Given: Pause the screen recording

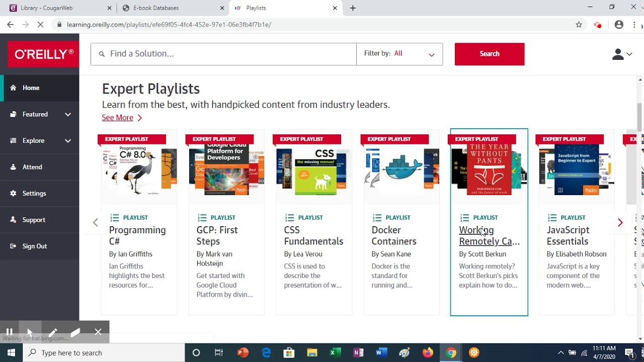Looking at the screenshot, I should (x=9, y=332).
